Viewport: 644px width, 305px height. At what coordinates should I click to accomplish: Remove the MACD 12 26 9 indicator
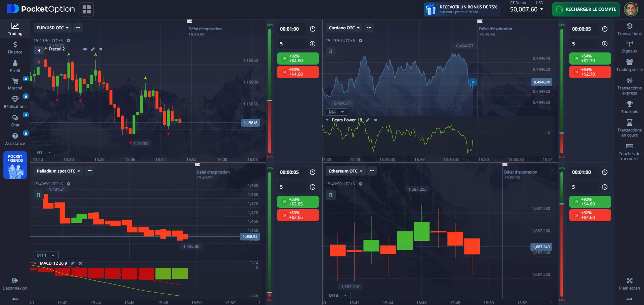coord(81,263)
